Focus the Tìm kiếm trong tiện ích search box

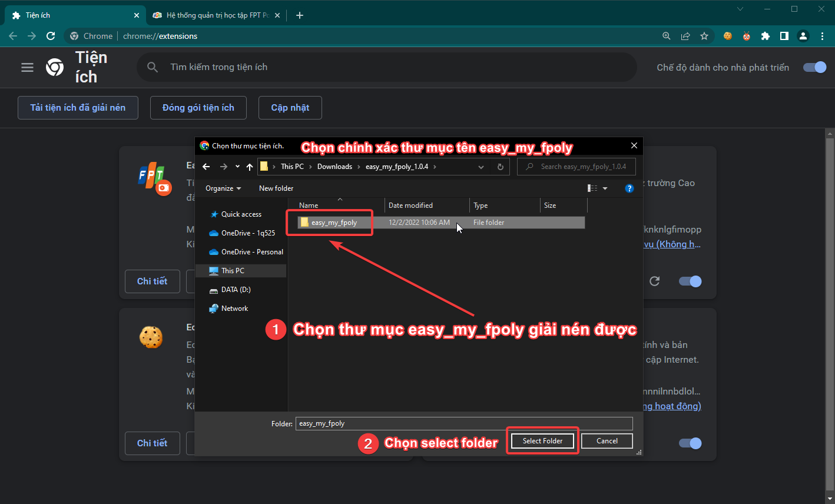tap(387, 67)
